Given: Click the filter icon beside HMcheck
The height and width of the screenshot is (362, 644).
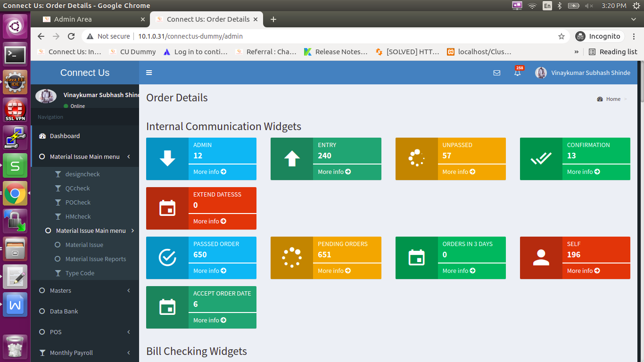Looking at the screenshot, I should point(58,216).
